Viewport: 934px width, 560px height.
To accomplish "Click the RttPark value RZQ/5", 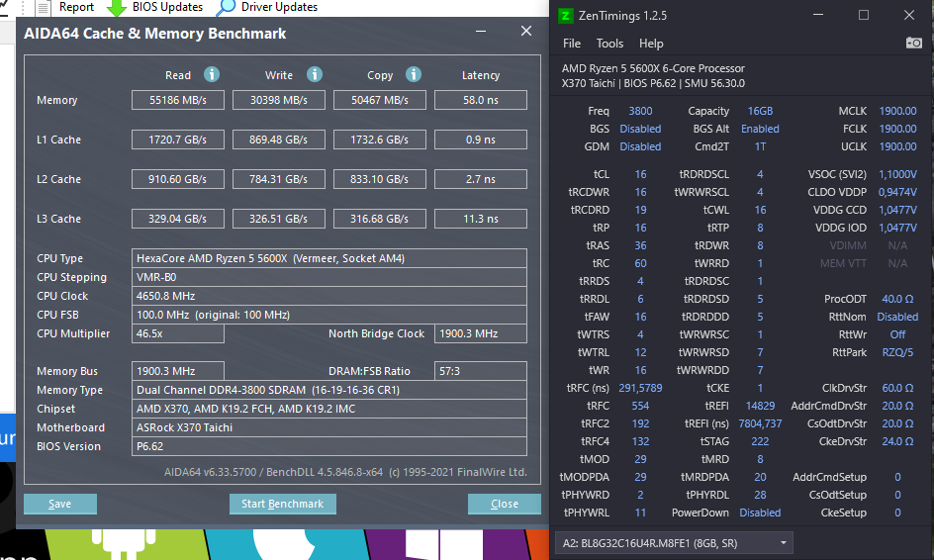I will click(x=897, y=352).
